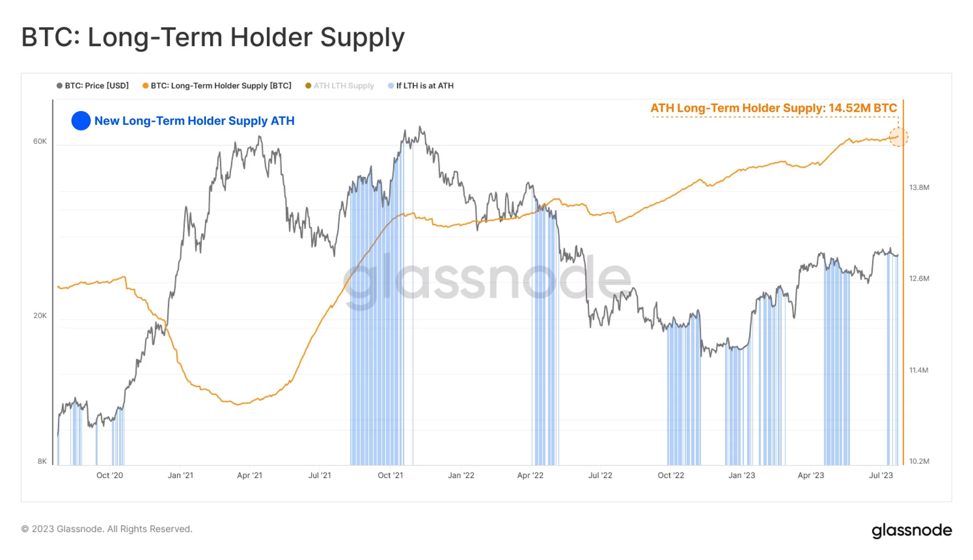
Task: Click the New Long-Term Holder Supply ATH label
Action: 194,121
